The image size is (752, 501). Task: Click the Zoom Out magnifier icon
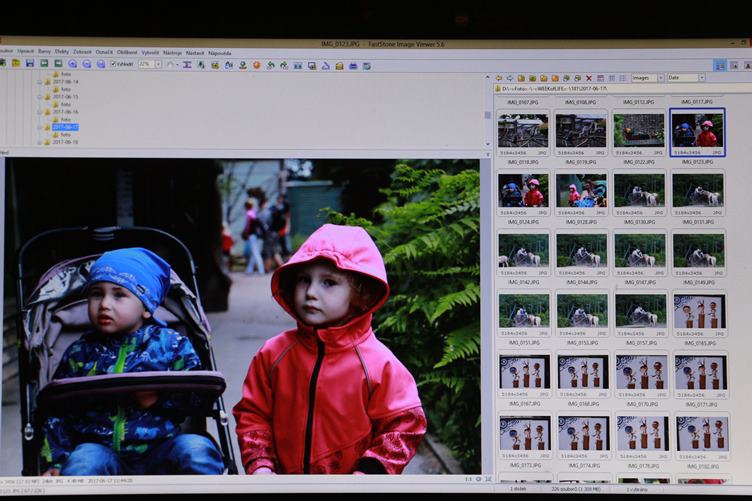[87, 64]
